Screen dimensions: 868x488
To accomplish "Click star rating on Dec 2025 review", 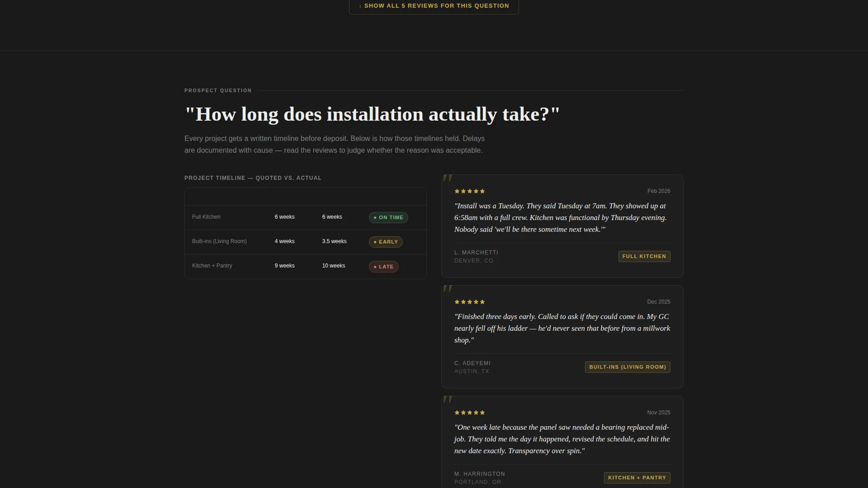I will (x=470, y=302).
